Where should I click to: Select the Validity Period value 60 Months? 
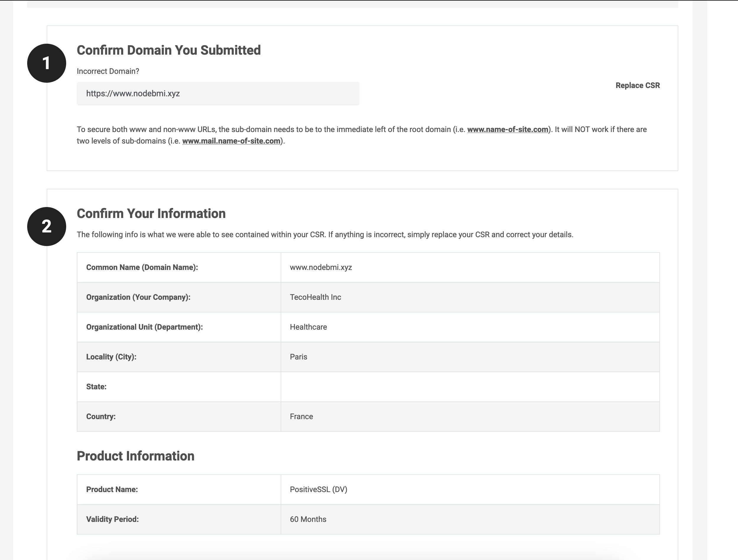point(308,519)
